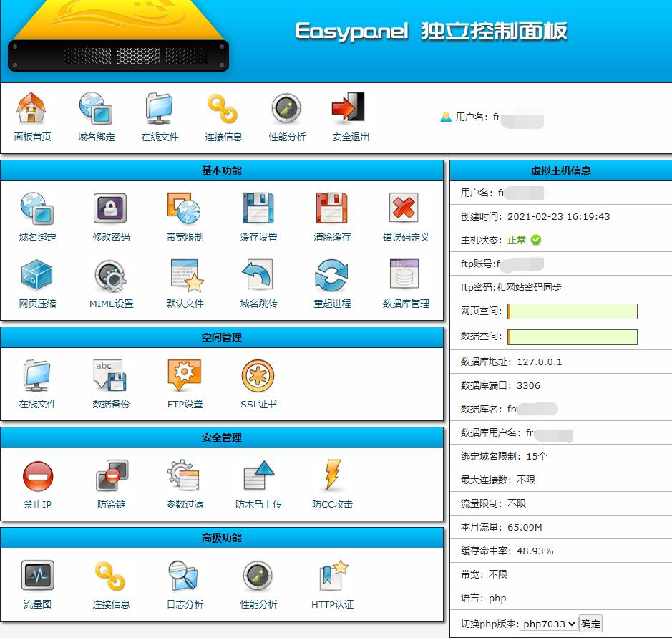Open 流量图 monitor icon

38,576
